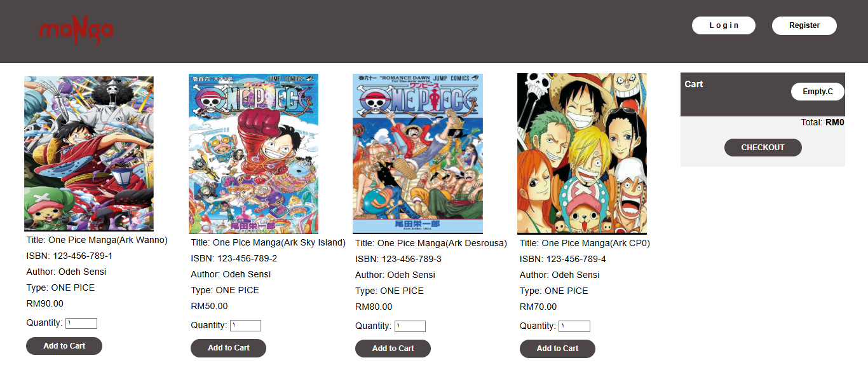Click the Cart panel heading
The image size is (868, 367).
tap(694, 84)
